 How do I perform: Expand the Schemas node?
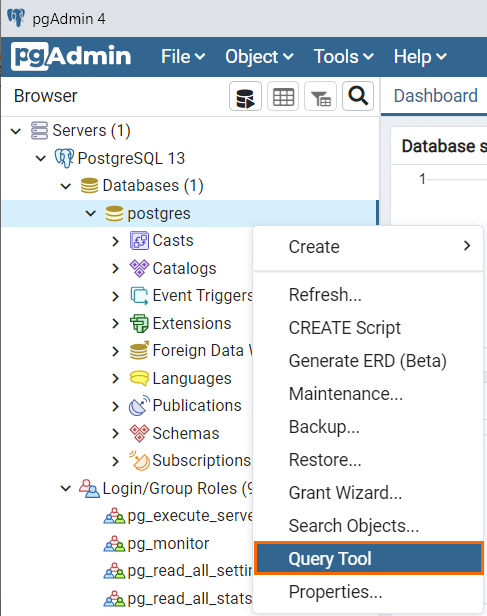point(115,433)
